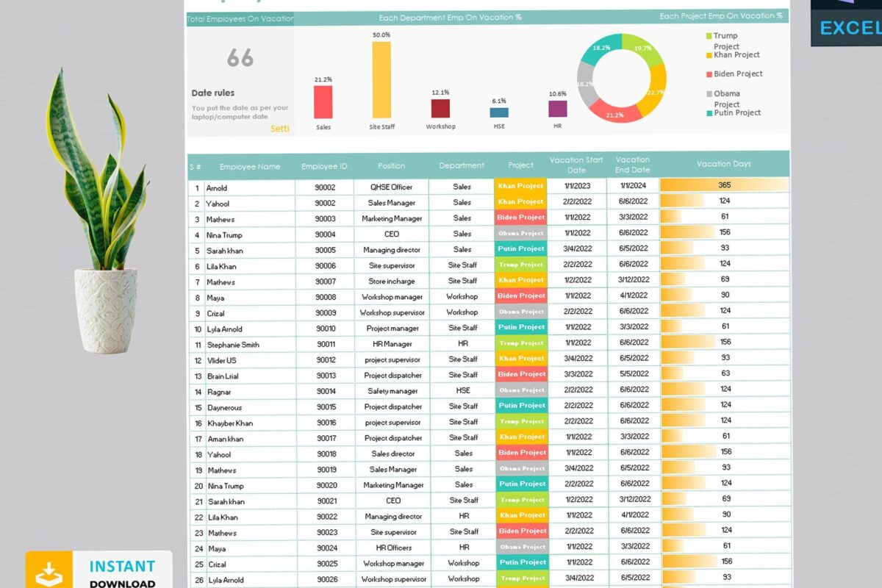Toggle the Trump Project legend entry
This screenshot has height=588, width=882.
(x=724, y=40)
